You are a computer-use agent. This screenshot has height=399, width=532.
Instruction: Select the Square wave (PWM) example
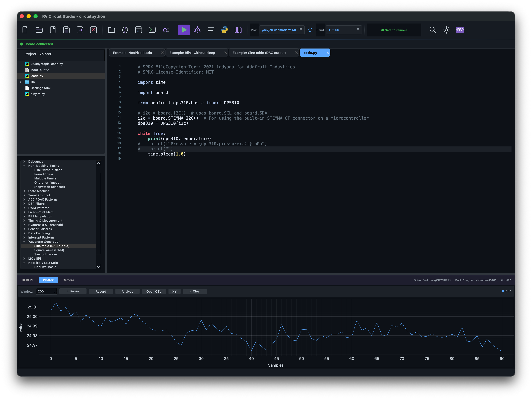pyautogui.click(x=49, y=250)
